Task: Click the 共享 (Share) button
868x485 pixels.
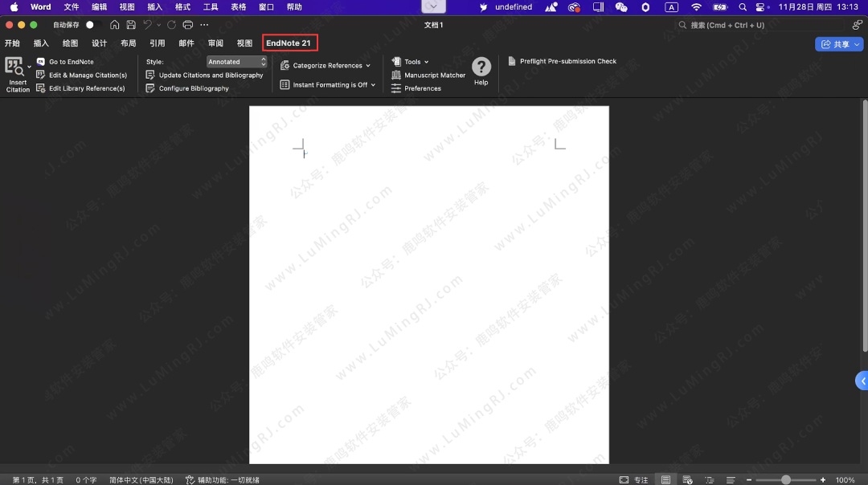Action: coord(840,44)
